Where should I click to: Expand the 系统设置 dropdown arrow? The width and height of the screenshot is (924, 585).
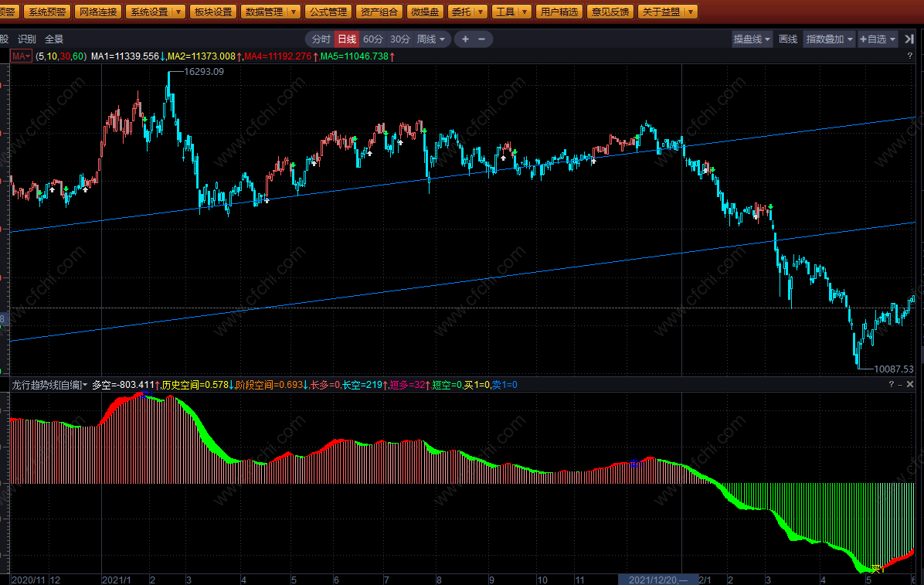click(x=180, y=12)
